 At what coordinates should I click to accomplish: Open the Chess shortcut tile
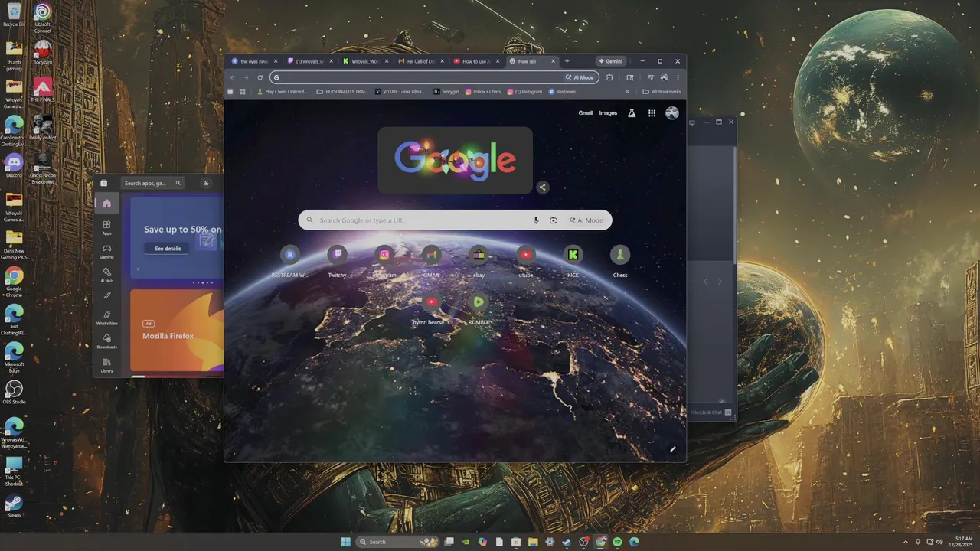tap(620, 261)
